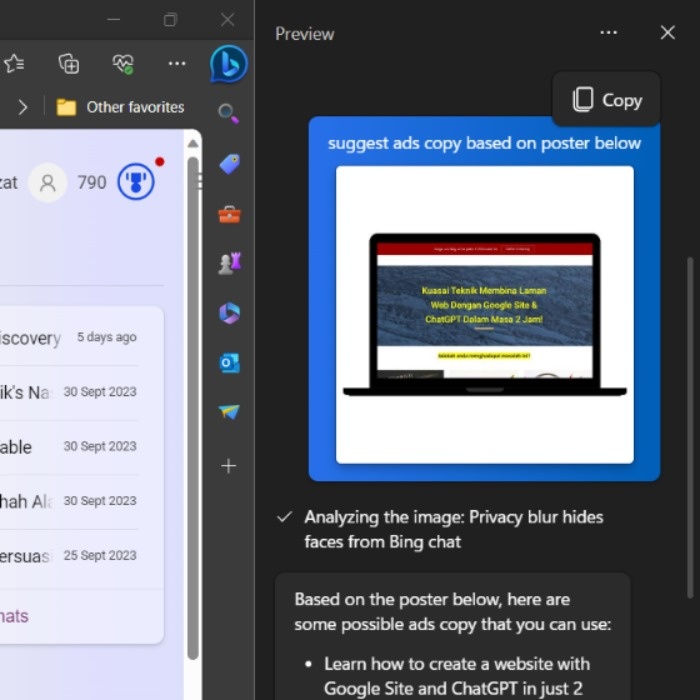Open Preview pane more options ellipsis
Viewport: 700px width, 700px height.
tap(608, 33)
